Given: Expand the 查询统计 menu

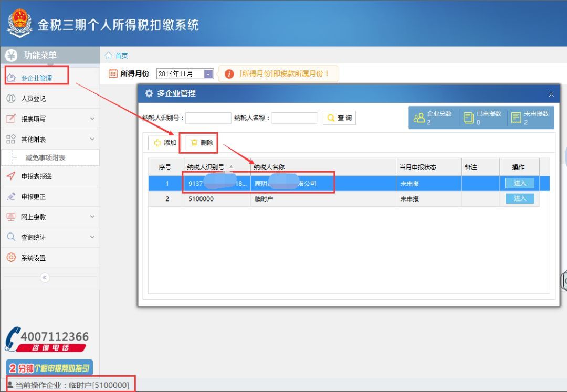Looking at the screenshot, I should click(x=50, y=237).
